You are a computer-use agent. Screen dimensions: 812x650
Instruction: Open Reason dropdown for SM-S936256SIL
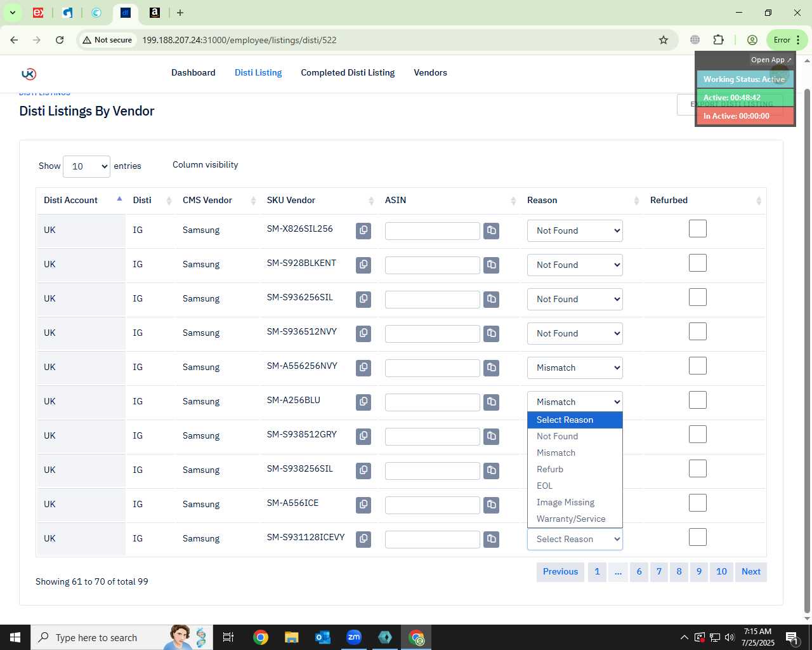[575, 299]
